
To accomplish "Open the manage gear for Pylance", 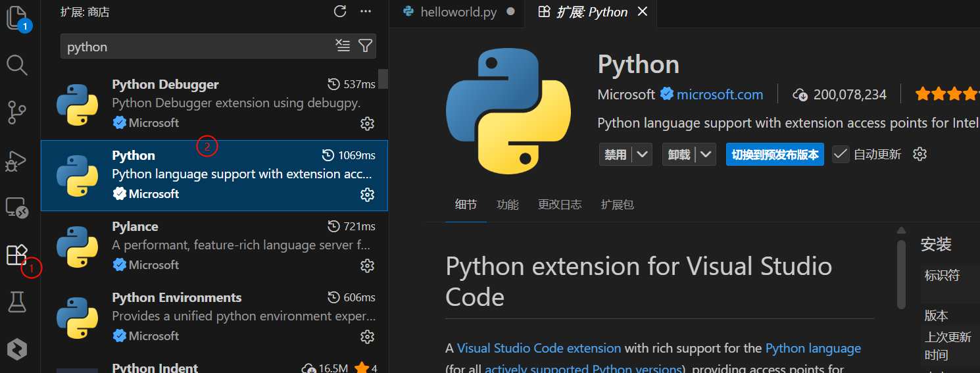I will click(x=368, y=265).
